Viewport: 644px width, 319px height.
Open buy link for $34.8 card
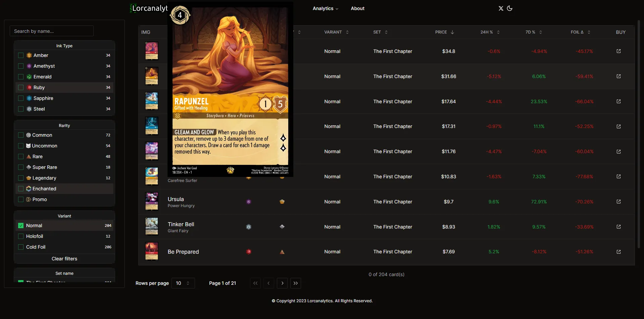(x=618, y=51)
